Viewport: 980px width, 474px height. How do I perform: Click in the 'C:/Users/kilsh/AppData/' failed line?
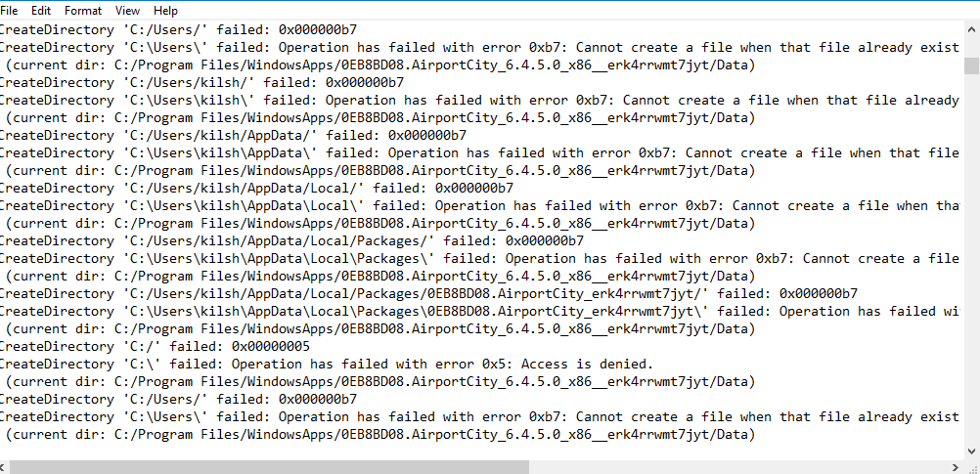pyautogui.click(x=245, y=135)
